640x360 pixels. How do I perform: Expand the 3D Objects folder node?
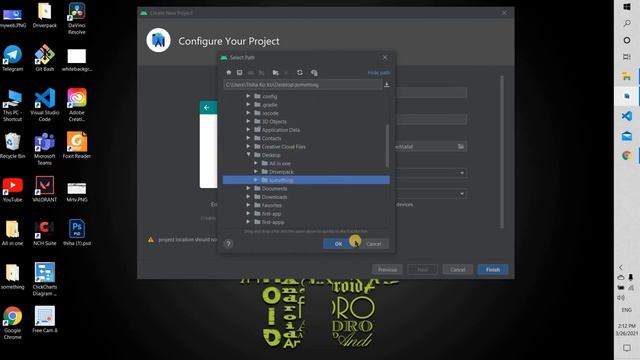(x=248, y=121)
